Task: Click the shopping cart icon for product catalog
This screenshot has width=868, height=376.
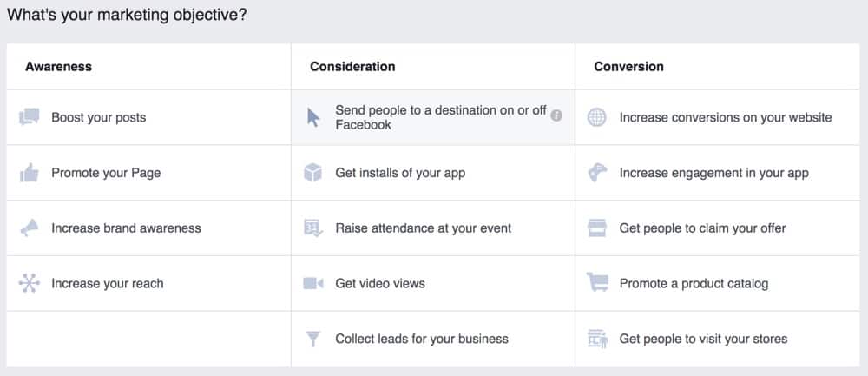Action: pyautogui.click(x=597, y=283)
